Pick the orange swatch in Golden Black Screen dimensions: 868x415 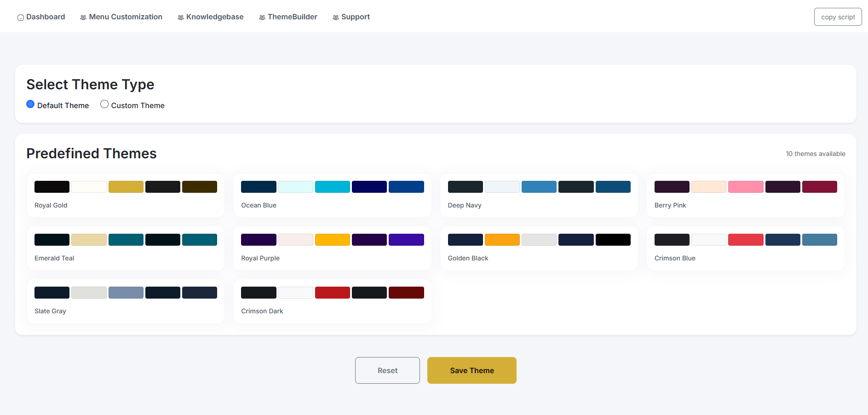(502, 240)
